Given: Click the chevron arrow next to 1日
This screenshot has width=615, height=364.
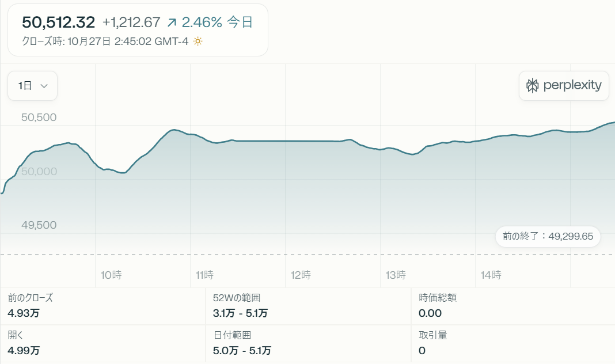Looking at the screenshot, I should tap(44, 86).
